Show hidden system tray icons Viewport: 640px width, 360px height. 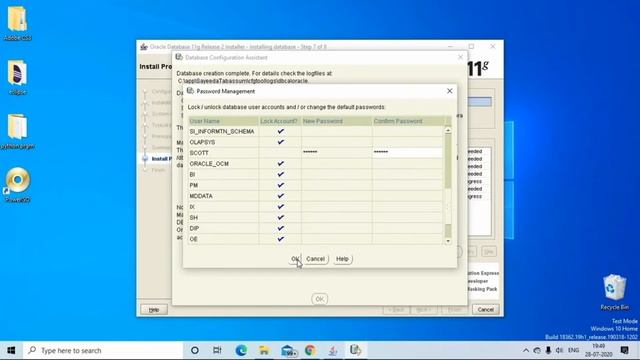click(x=526, y=350)
